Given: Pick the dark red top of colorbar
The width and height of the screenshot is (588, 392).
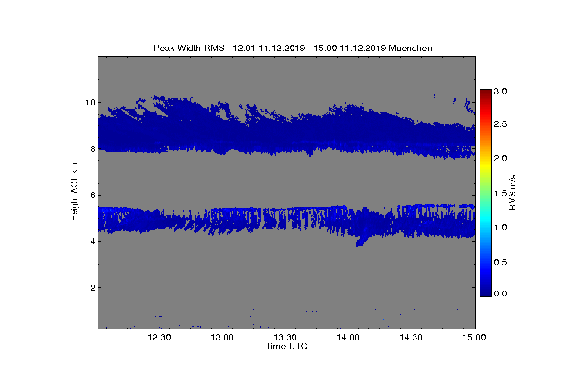Looking at the screenshot, I should (485, 93).
